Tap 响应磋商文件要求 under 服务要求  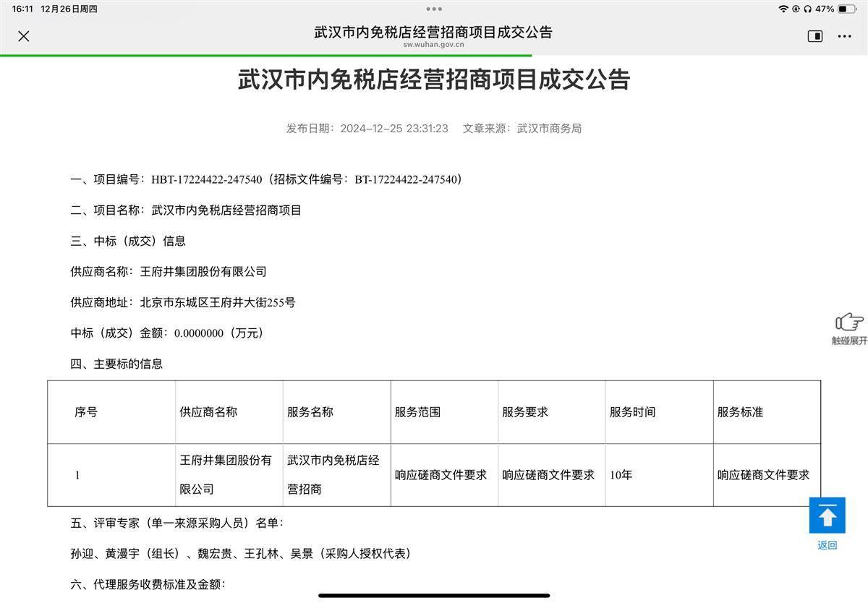(548, 475)
